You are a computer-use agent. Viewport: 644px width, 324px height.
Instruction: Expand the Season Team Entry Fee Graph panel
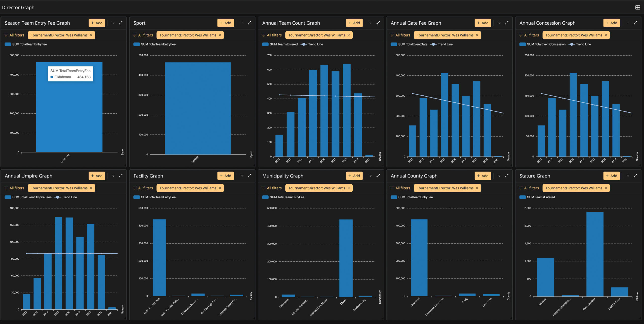pos(121,23)
